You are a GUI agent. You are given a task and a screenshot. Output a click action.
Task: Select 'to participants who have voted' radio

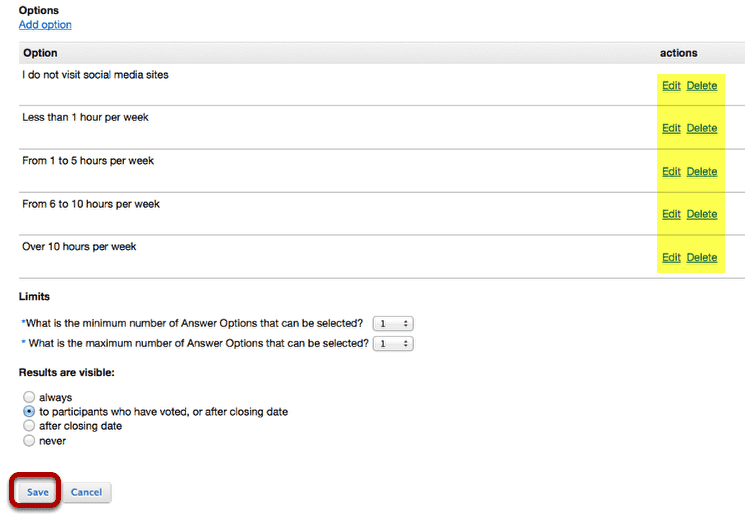tap(29, 412)
